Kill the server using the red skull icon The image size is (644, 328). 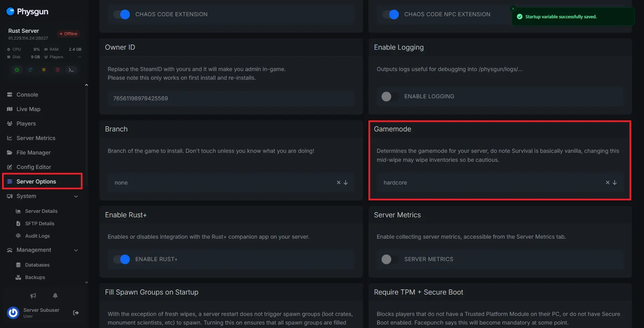58,70
